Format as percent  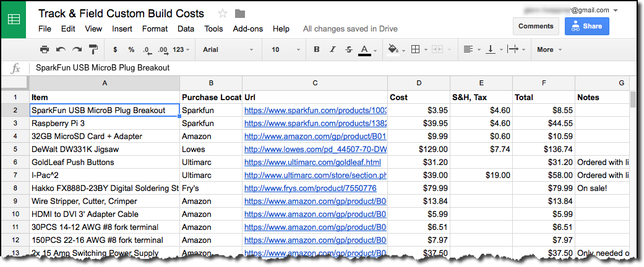(131, 49)
